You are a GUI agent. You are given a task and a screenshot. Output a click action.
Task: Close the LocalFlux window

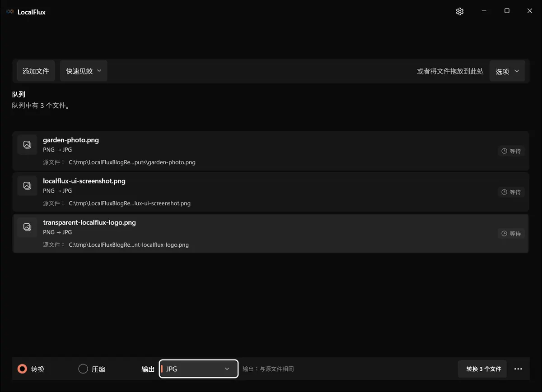[x=530, y=11]
